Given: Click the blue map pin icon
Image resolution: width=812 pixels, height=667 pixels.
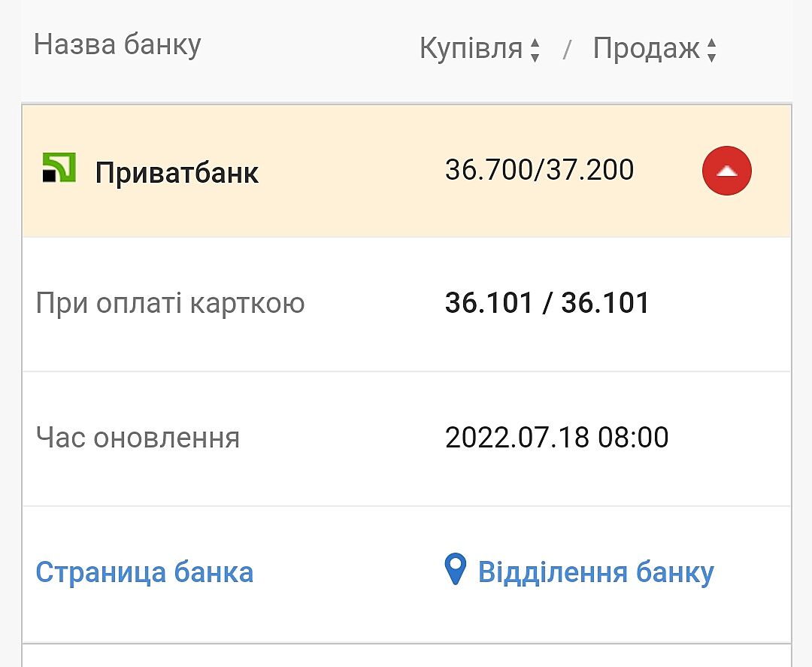Looking at the screenshot, I should (x=456, y=570).
